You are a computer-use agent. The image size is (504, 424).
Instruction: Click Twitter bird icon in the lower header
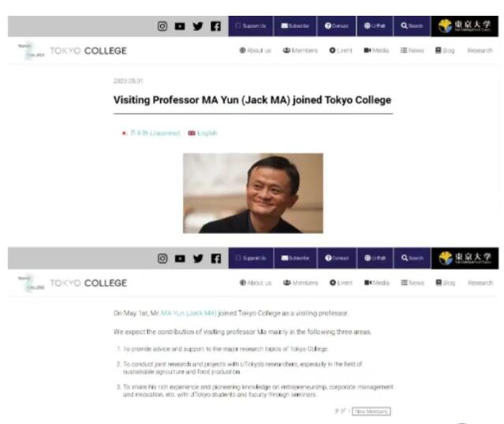pyautogui.click(x=198, y=258)
